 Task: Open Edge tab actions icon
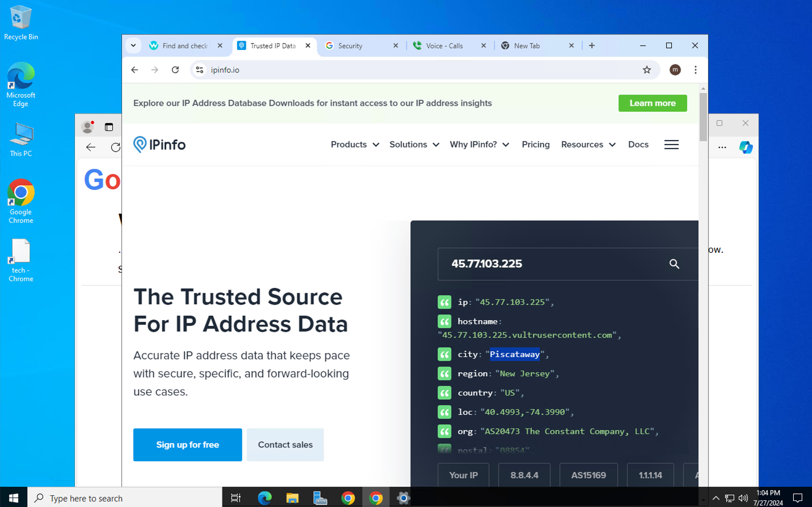(x=109, y=127)
